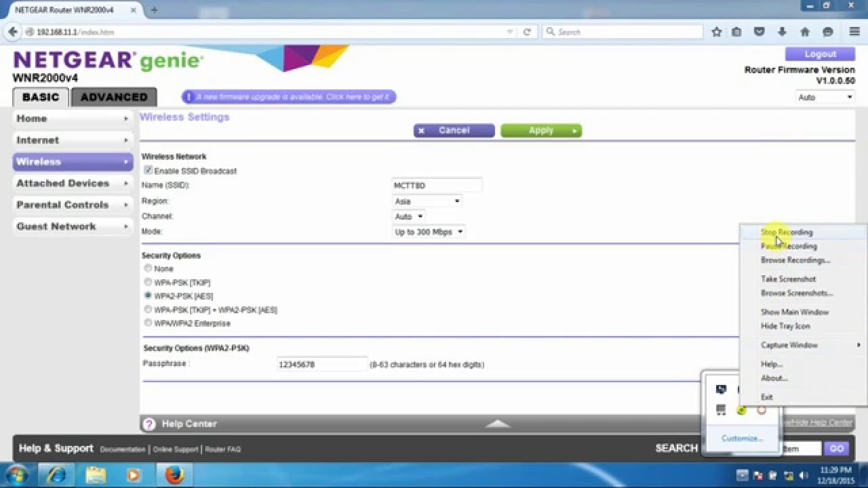This screenshot has width=868, height=488.
Task: Expand Capture Window submenu
Action: [803, 345]
